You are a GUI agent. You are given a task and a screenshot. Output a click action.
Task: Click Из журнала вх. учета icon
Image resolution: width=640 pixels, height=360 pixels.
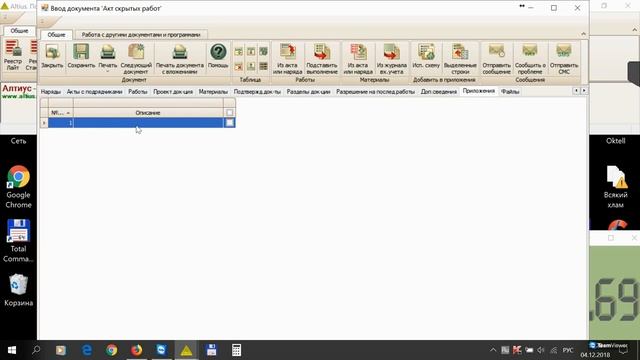[x=391, y=59]
